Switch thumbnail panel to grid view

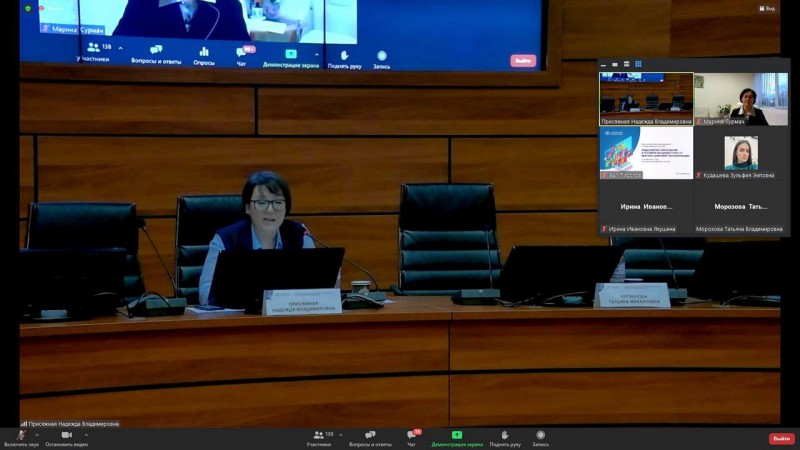click(638, 64)
